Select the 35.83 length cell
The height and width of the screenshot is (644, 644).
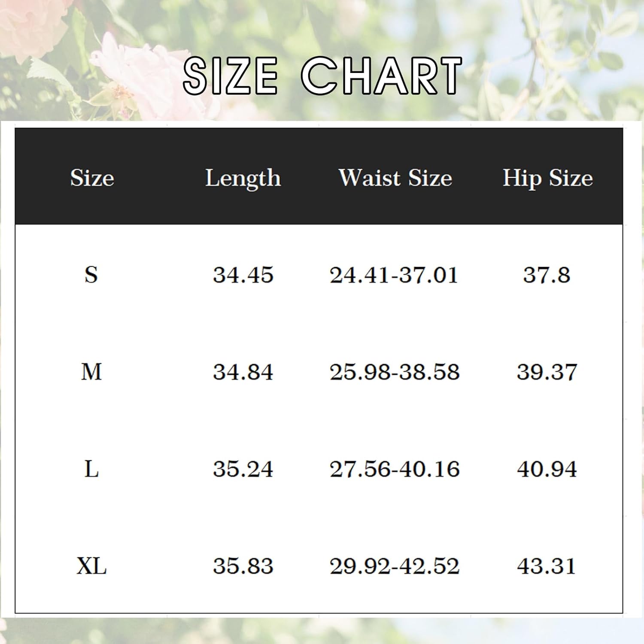click(243, 566)
